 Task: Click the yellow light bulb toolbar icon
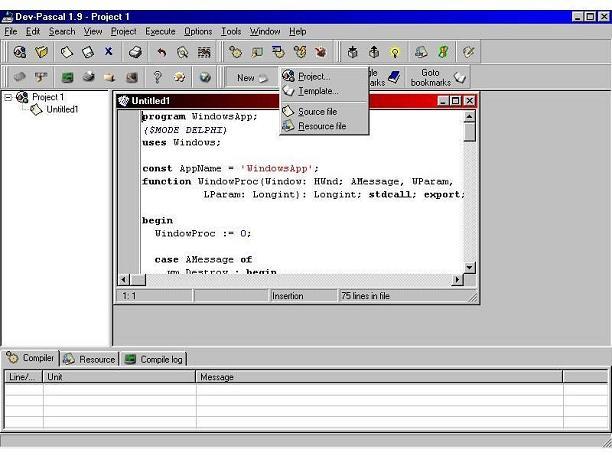(395, 52)
